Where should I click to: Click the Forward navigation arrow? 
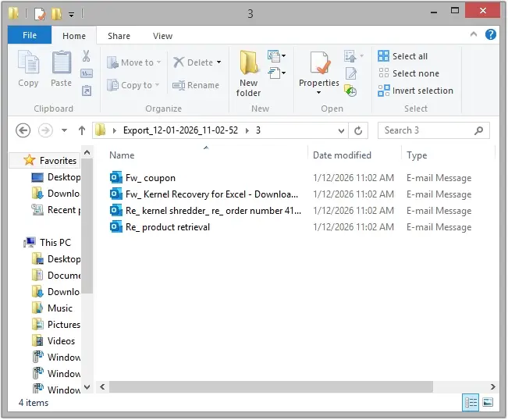(x=45, y=130)
